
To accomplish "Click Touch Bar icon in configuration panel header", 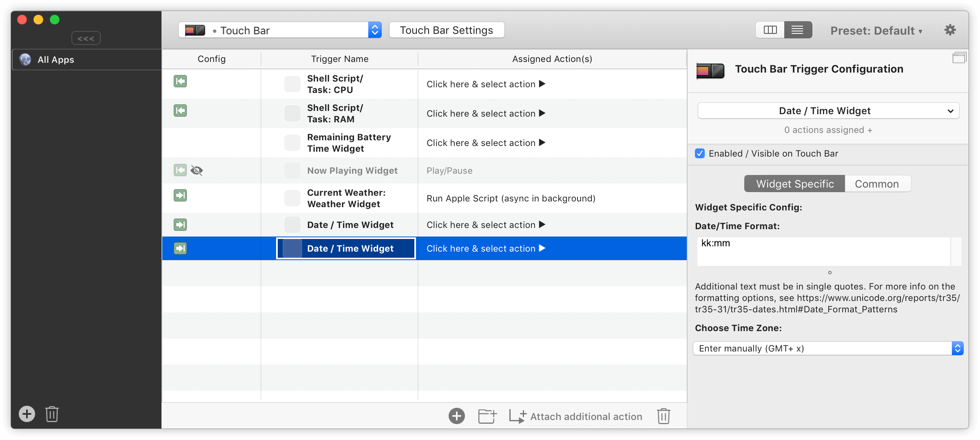I will (x=710, y=71).
